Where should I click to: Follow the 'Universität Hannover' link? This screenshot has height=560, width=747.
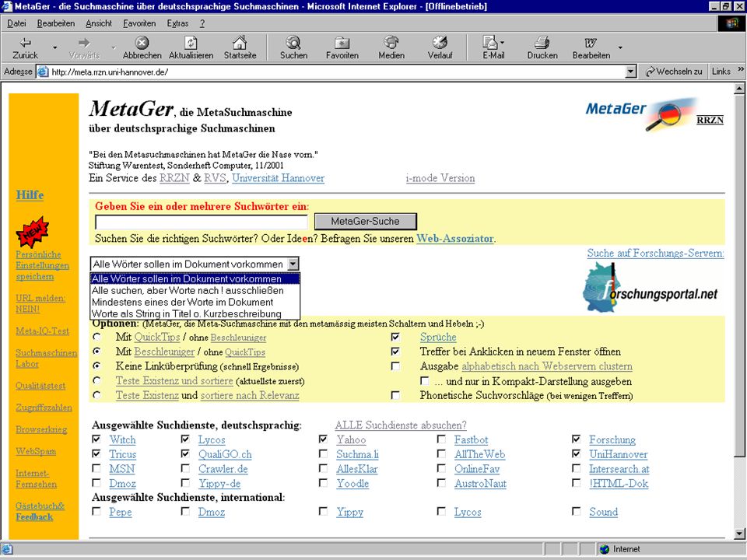coord(279,178)
